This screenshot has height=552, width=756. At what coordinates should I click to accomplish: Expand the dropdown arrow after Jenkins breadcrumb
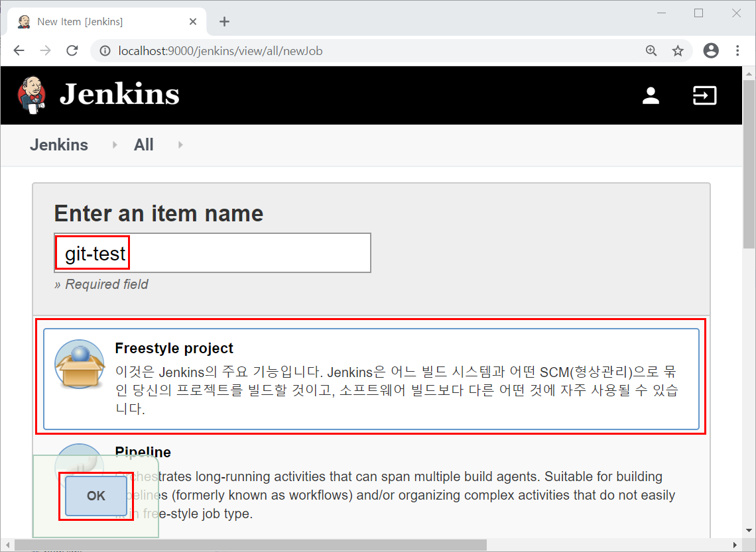115,144
